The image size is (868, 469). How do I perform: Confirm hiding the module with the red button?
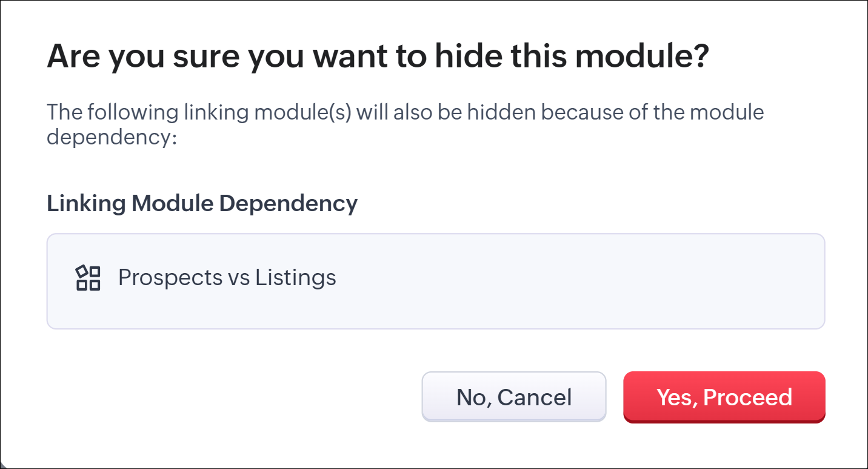pos(724,397)
